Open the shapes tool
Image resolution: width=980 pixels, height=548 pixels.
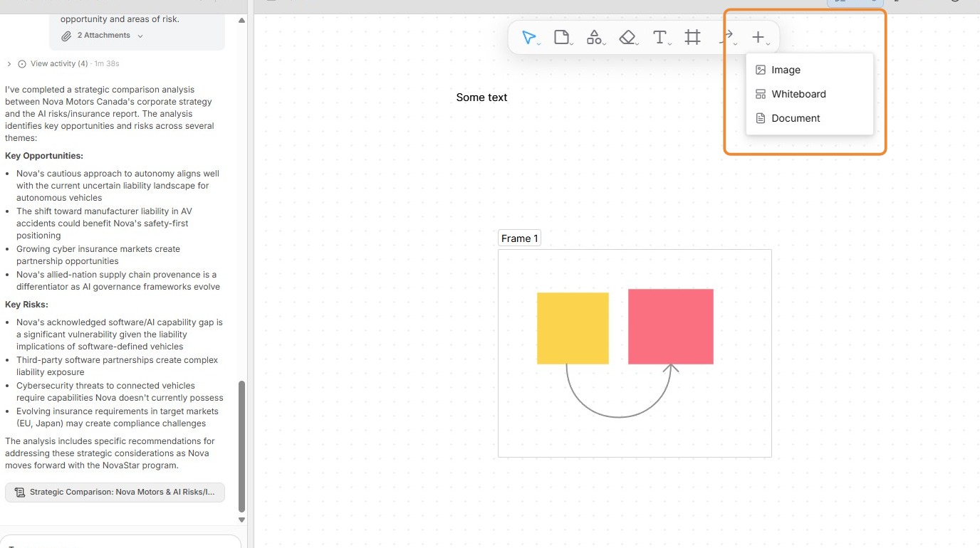point(595,38)
